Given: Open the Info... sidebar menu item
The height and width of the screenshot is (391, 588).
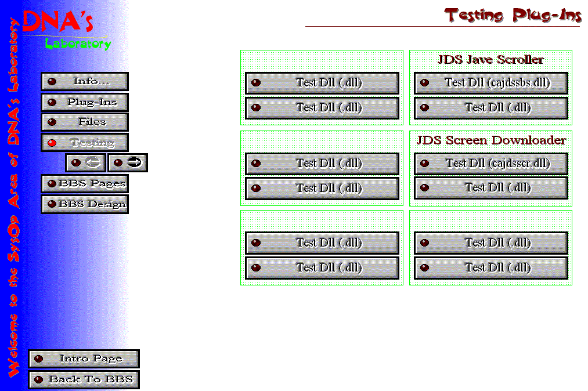Looking at the screenshot, I should (x=85, y=82).
